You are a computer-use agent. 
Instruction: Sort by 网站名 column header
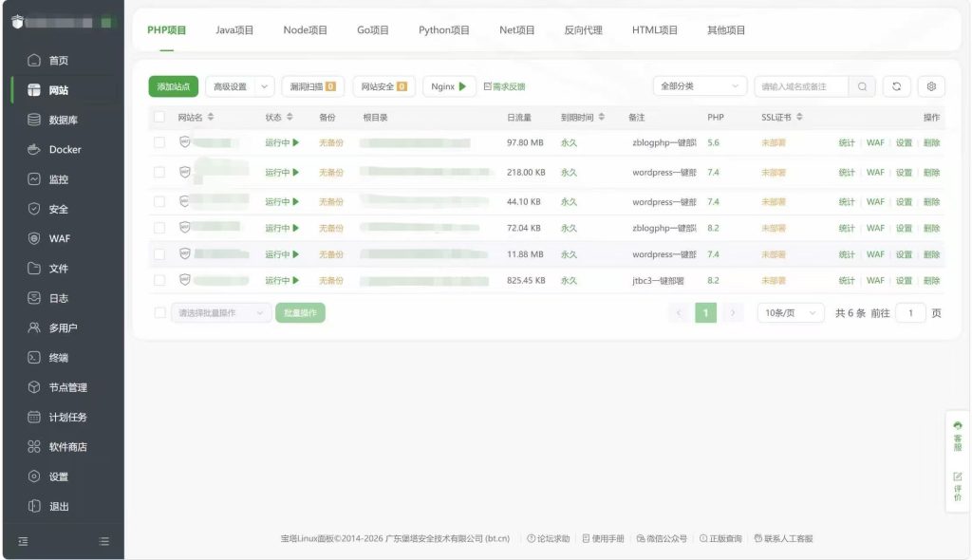[x=196, y=118]
